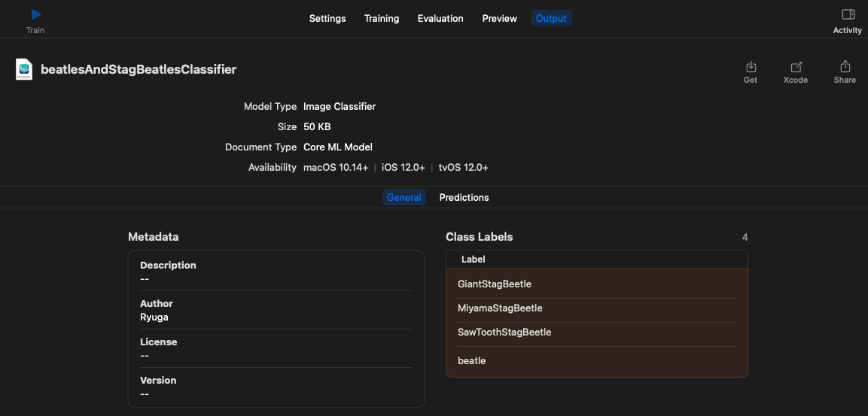Switch to the Training tab
This screenshot has height=416, width=868.
(382, 18)
